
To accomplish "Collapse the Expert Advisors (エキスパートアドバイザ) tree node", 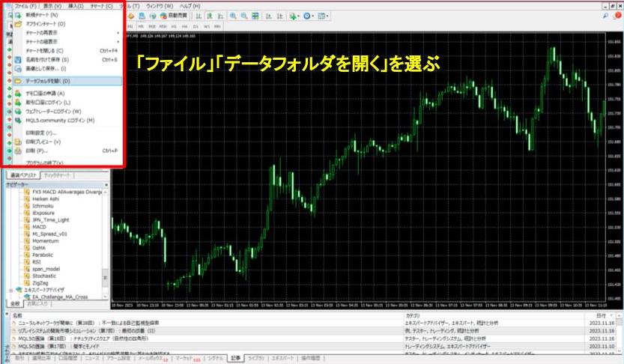I will (10, 290).
